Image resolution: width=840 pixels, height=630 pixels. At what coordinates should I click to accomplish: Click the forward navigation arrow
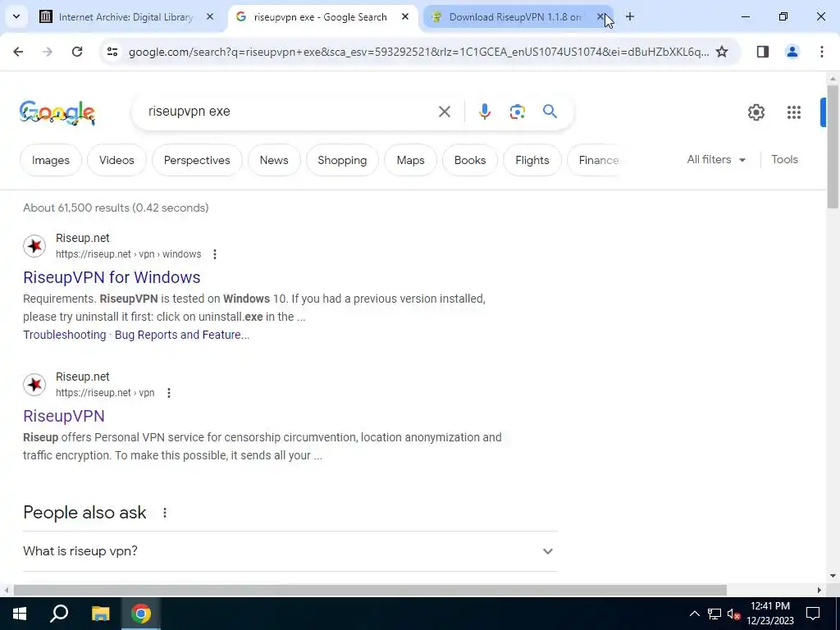[x=48, y=52]
